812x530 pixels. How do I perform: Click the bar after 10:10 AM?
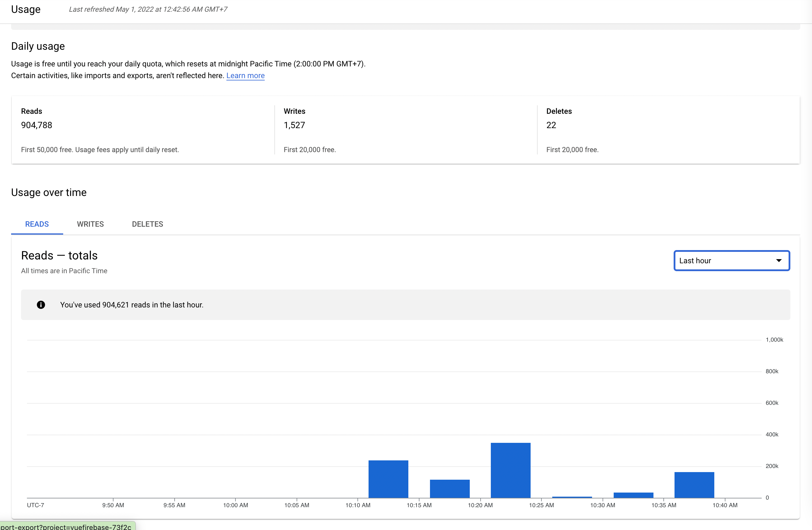(388, 479)
